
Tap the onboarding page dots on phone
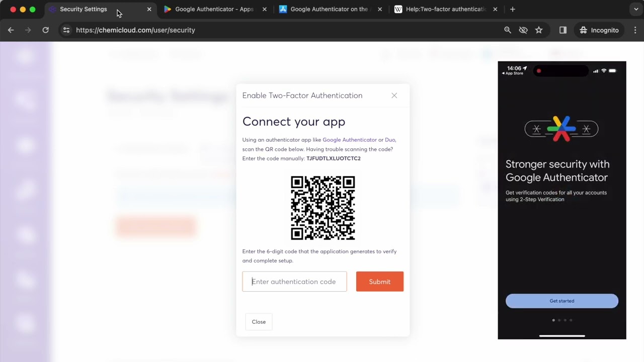tap(562, 320)
